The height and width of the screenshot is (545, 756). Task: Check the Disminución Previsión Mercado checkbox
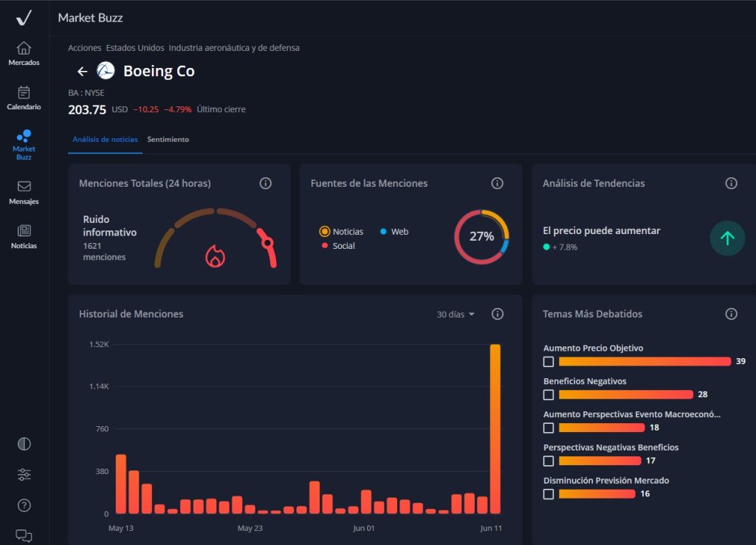[x=549, y=494]
